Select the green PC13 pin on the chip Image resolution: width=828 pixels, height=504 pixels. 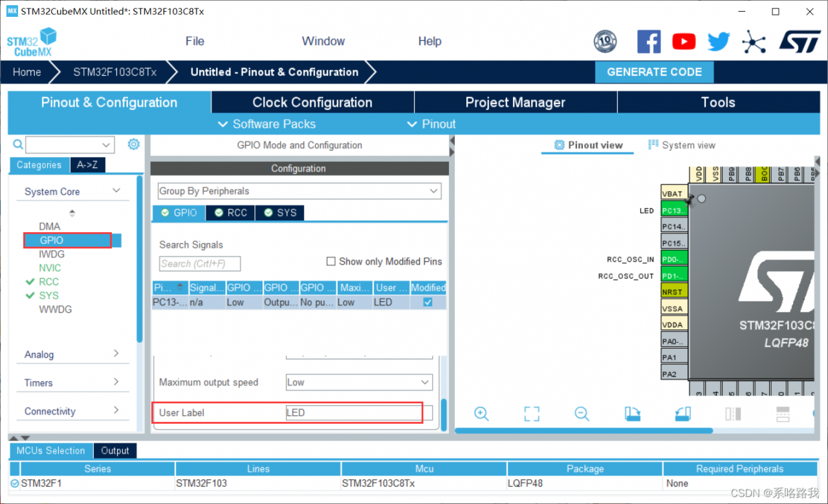[674, 210]
